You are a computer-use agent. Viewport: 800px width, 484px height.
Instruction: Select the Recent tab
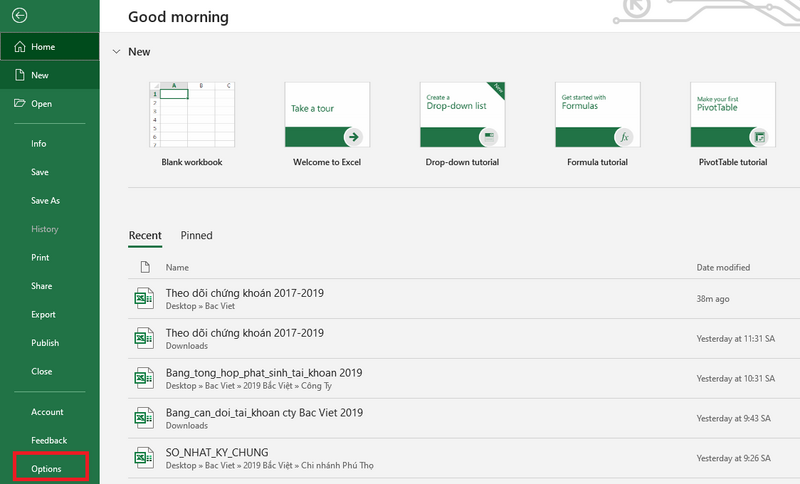tap(145, 235)
